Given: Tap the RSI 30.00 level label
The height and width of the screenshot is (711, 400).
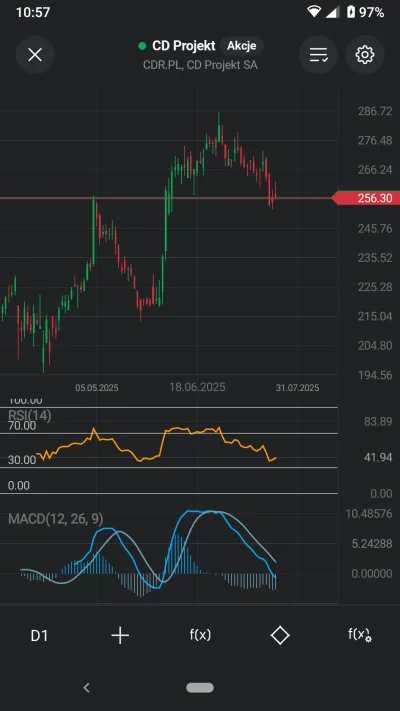Looking at the screenshot, I should coord(22,460).
